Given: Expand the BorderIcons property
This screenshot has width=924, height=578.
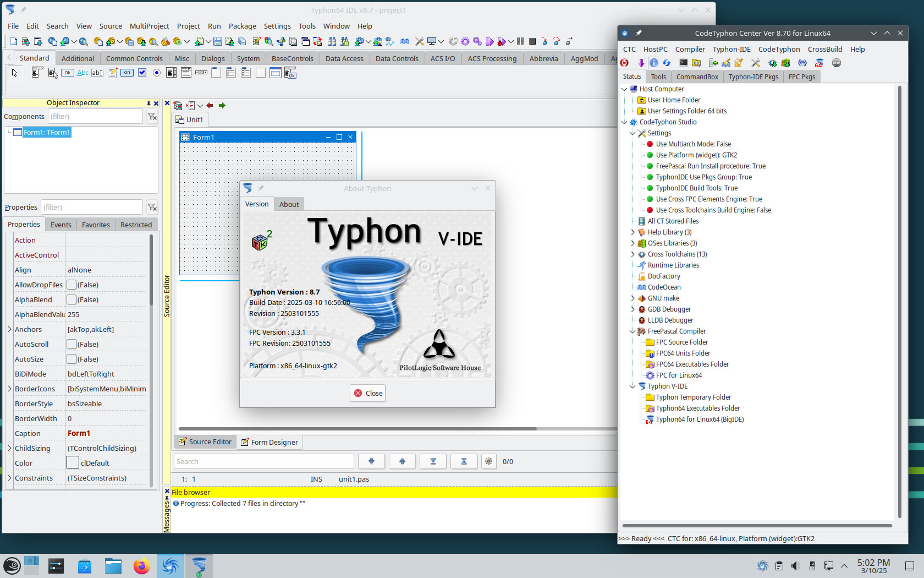Looking at the screenshot, I should coord(9,389).
